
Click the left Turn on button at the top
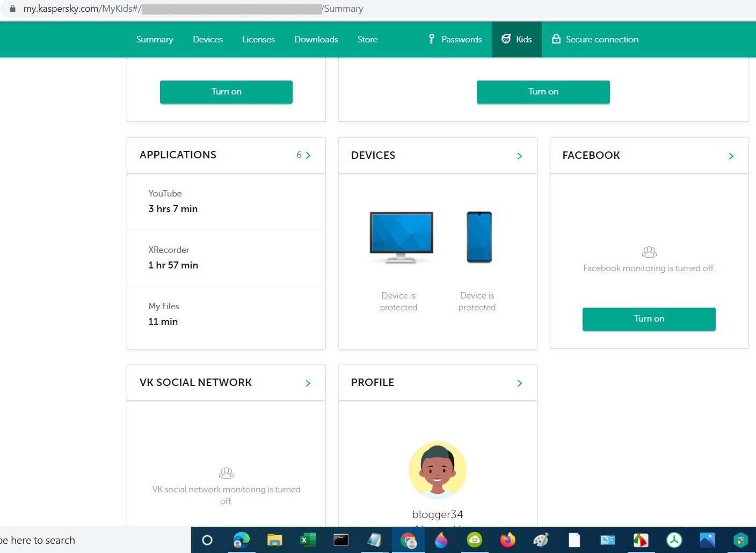click(x=226, y=92)
